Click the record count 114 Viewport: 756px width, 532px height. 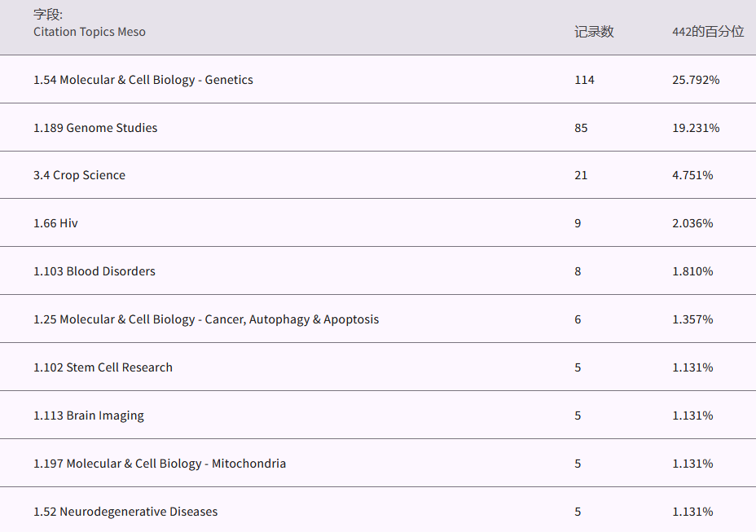[584, 80]
